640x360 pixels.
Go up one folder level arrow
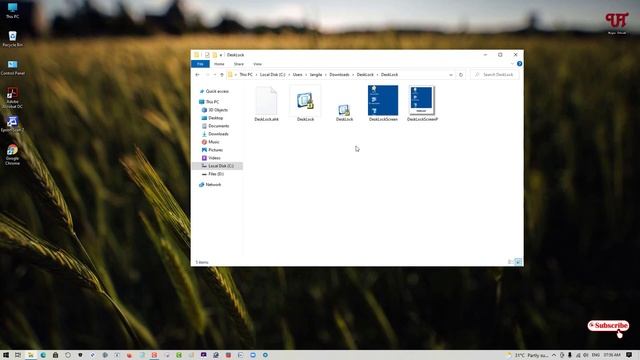click(x=222, y=75)
